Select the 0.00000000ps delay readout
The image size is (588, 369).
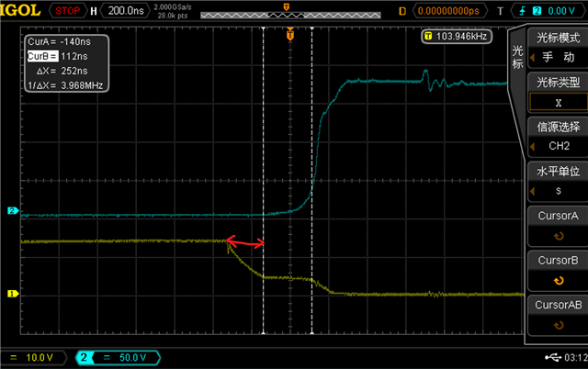[448, 11]
